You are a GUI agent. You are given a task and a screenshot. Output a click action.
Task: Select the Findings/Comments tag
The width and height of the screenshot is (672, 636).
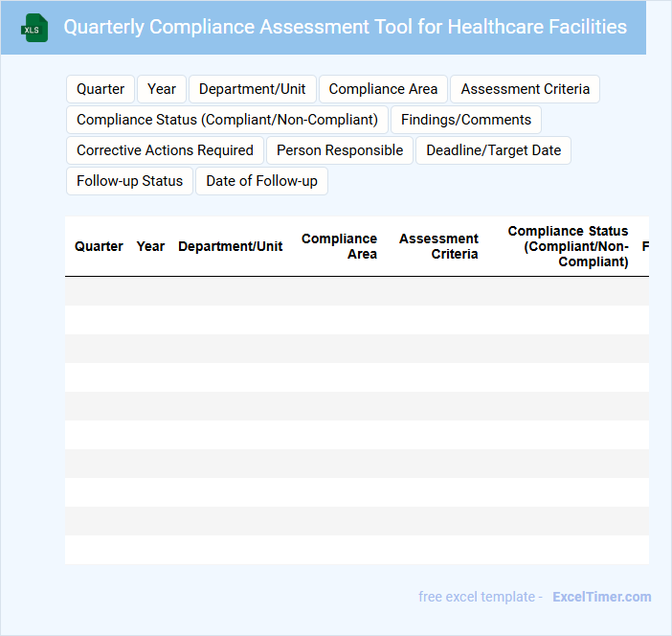pyautogui.click(x=466, y=120)
